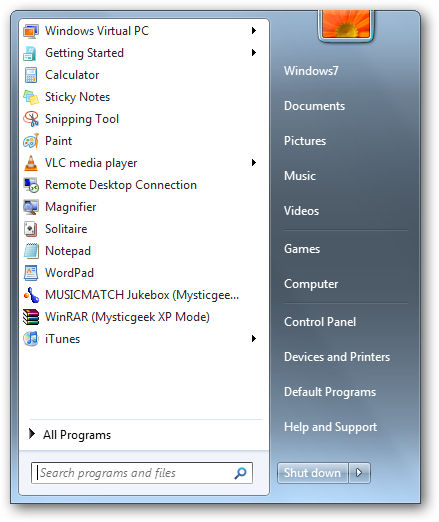
Task: Click the Magnifier icon
Action: click(31, 207)
